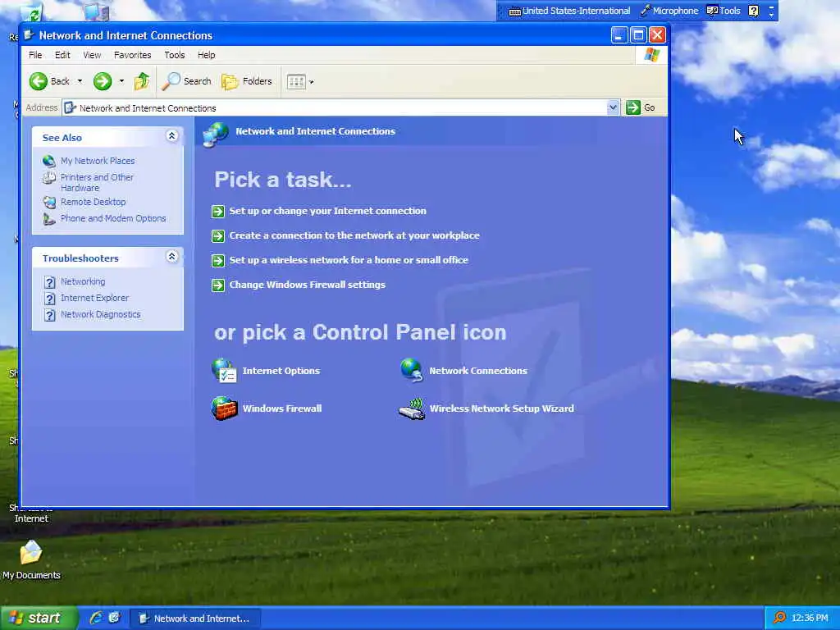Click the Windows flag logo in menu bar
This screenshot has width=840, height=630.
(x=652, y=55)
